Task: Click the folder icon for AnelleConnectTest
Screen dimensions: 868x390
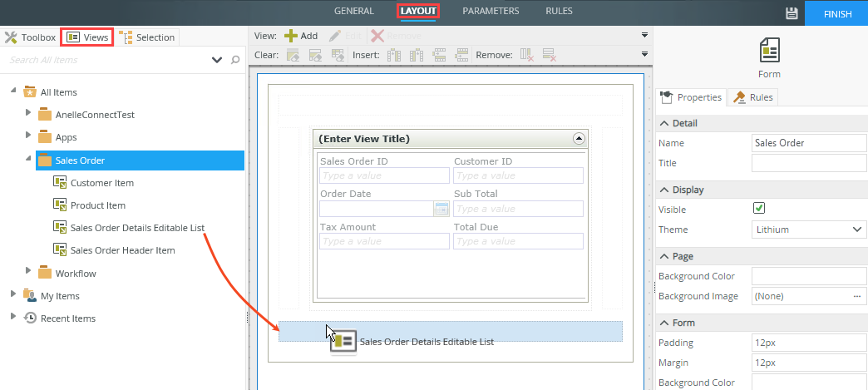Action: click(45, 115)
